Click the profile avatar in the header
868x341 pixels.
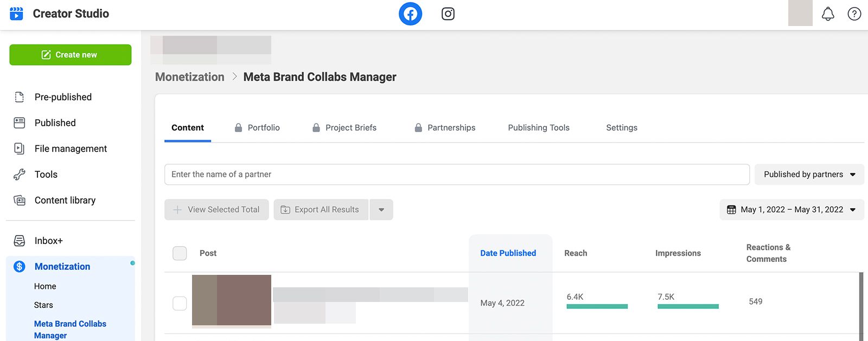point(800,13)
